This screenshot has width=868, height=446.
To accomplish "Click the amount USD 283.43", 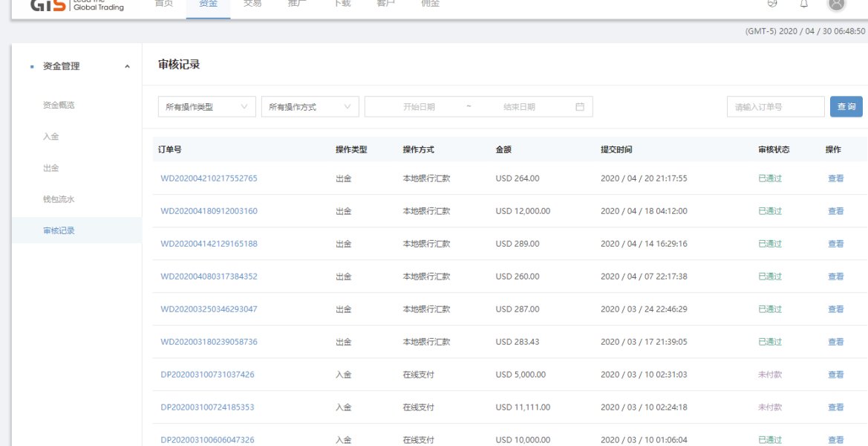I will click(x=517, y=342).
